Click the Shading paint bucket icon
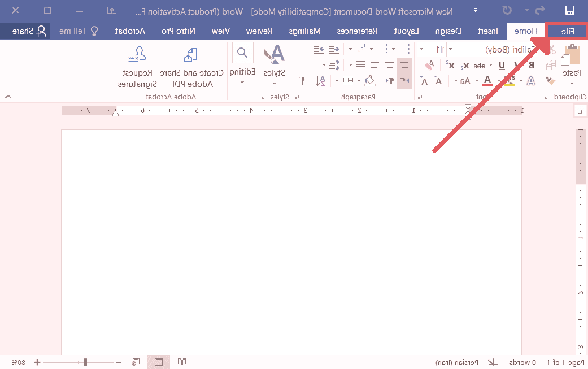 pos(369,80)
